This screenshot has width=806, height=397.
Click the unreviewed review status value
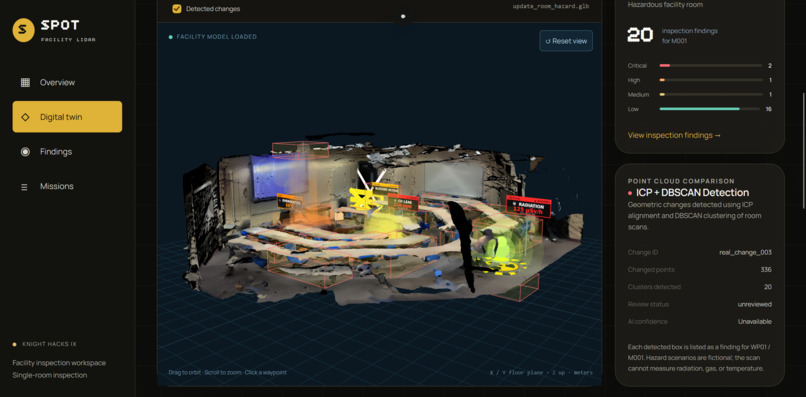(x=755, y=304)
